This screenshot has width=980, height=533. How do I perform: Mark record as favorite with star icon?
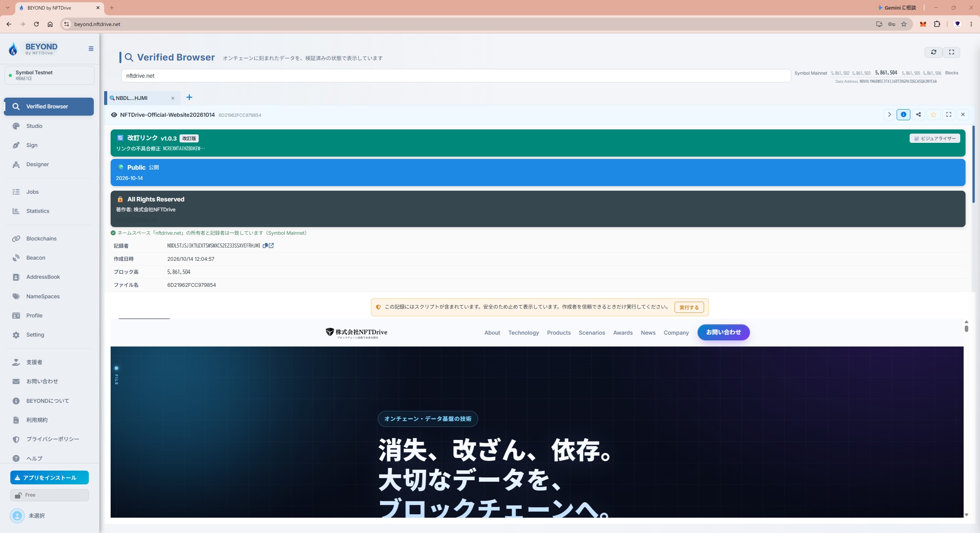coord(933,114)
